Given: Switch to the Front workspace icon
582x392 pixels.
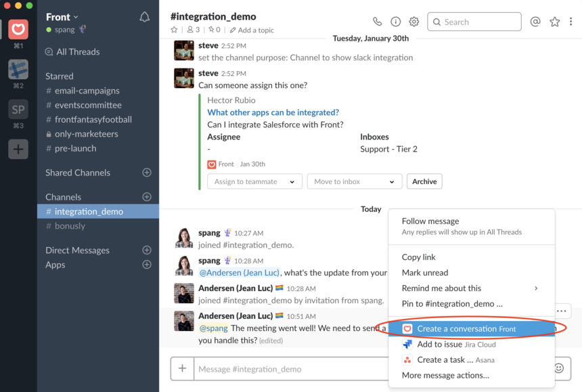Looking at the screenshot, I should coord(18,29).
